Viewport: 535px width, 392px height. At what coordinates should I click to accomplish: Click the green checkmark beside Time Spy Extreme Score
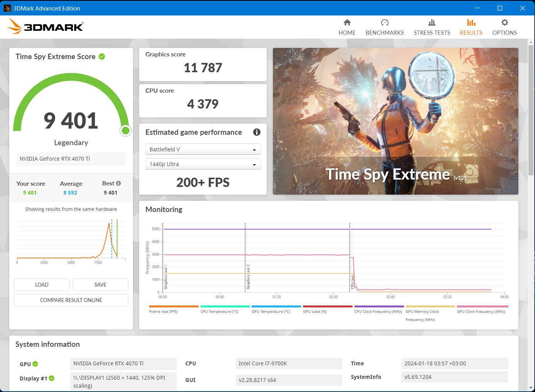pos(102,56)
